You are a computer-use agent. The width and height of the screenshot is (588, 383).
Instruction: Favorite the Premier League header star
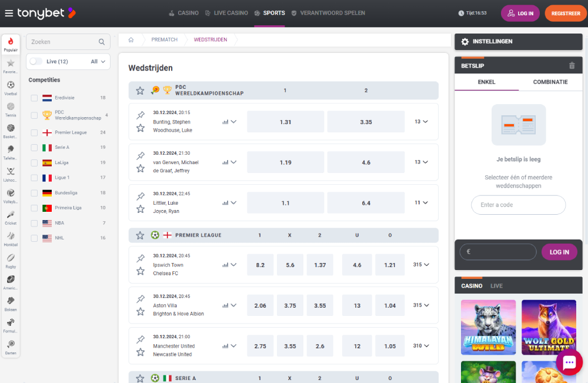coord(140,235)
